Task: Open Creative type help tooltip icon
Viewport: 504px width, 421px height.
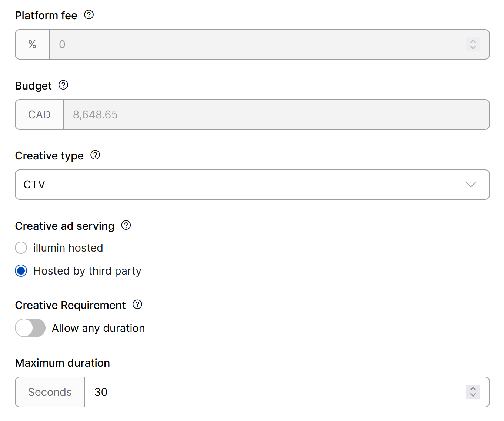Action: (x=95, y=155)
